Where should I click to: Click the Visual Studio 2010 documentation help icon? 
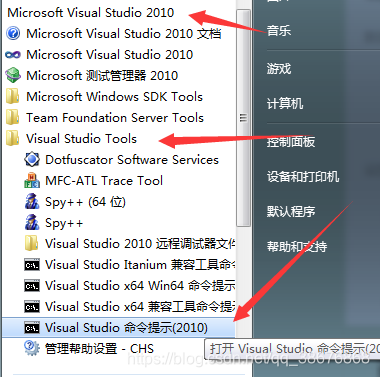pyautogui.click(x=13, y=34)
